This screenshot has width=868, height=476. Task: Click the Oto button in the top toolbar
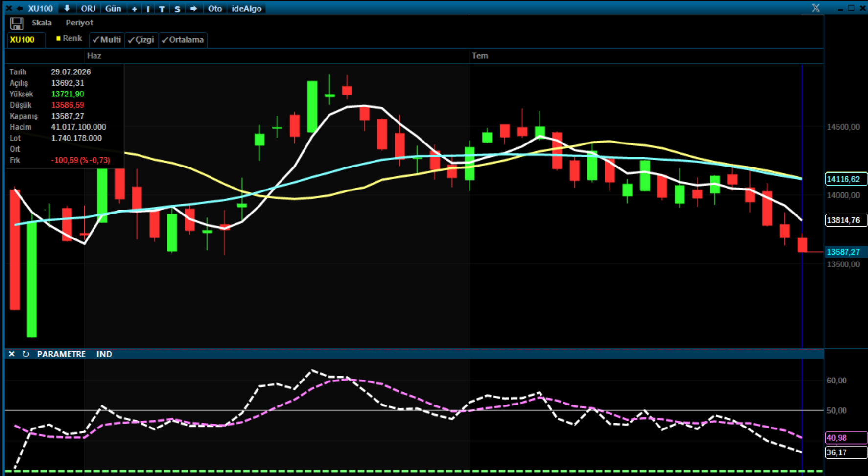pos(215,9)
